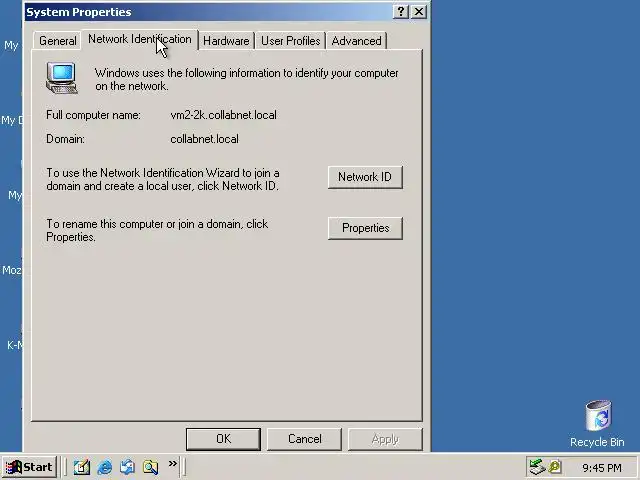Click the Full computer name label
The height and width of the screenshot is (480, 640).
point(93,115)
